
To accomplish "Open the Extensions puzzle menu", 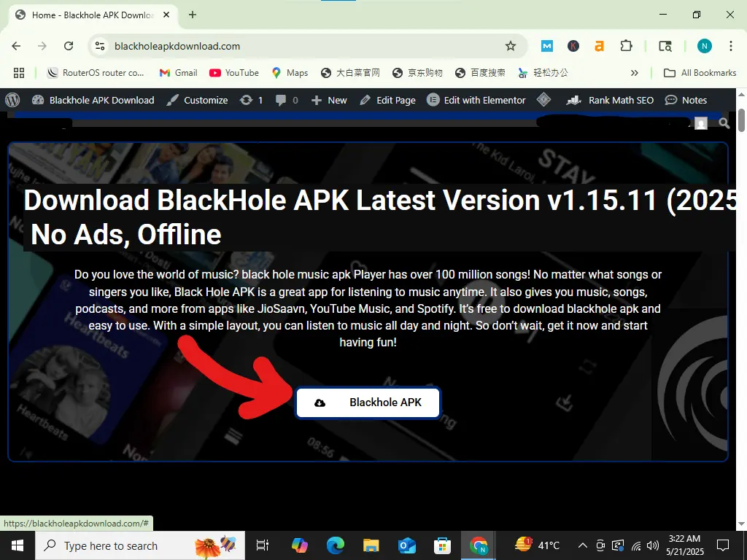I will [626, 46].
